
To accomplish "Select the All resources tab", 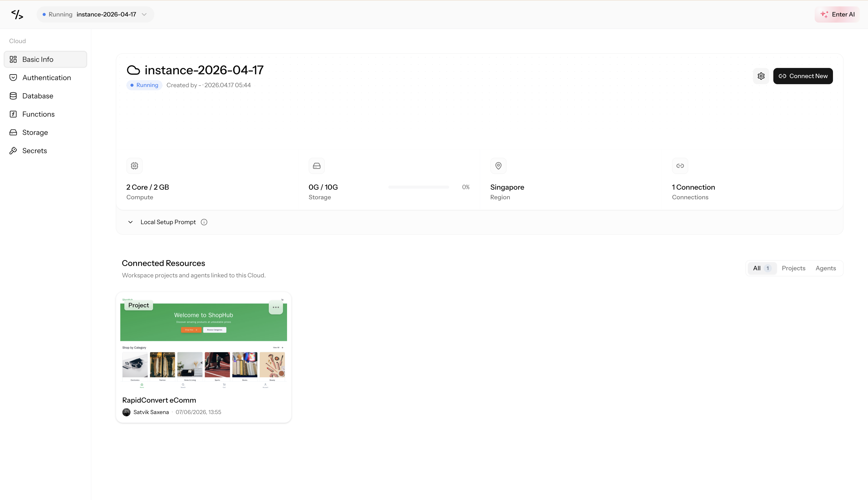I will tap(762, 268).
